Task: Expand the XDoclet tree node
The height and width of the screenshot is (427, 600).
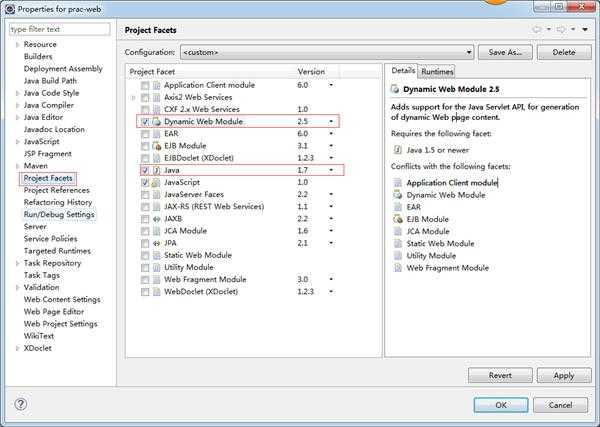Action: click(17, 348)
